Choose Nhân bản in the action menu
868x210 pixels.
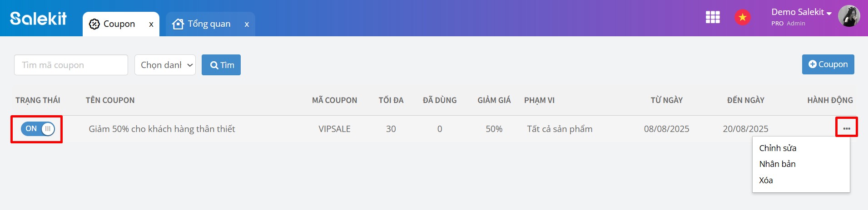coord(777,164)
